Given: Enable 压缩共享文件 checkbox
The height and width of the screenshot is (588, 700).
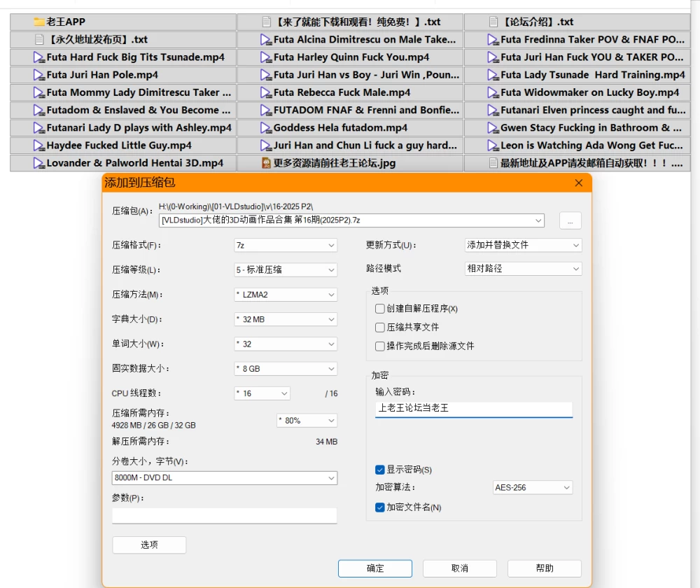Looking at the screenshot, I should coord(380,328).
